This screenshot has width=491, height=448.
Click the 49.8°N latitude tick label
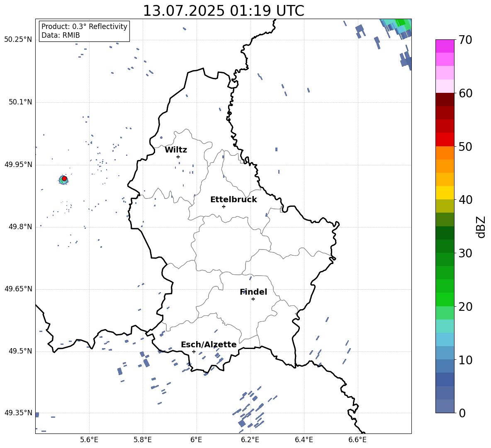coord(20,227)
